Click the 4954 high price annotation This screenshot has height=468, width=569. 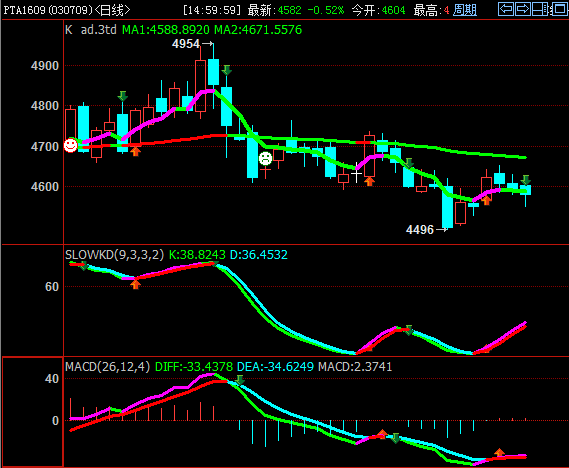coord(186,44)
